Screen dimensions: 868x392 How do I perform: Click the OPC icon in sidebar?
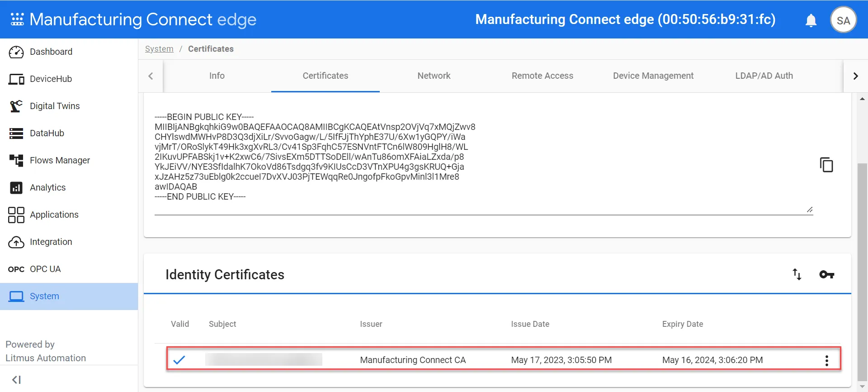pos(16,269)
